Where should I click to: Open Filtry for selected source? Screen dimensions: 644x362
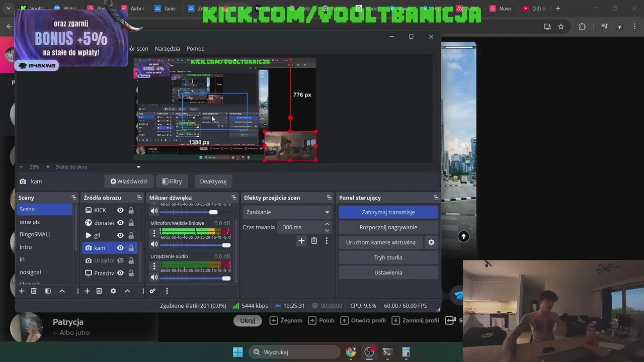tap(172, 182)
